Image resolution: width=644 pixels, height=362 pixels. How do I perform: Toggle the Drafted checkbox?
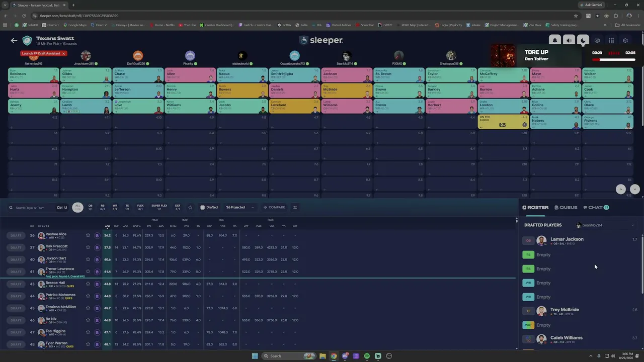pos(203,208)
